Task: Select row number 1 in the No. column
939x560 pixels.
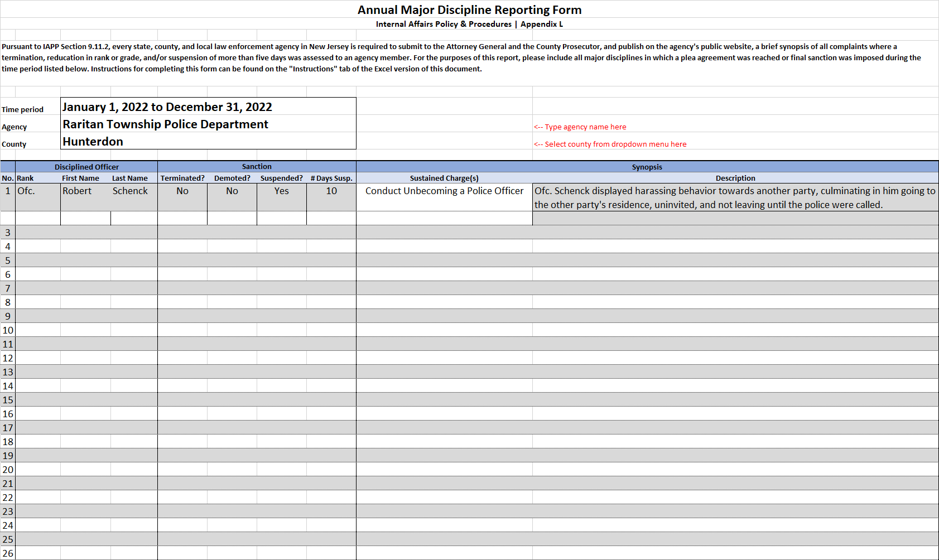Action: pyautogui.click(x=8, y=197)
